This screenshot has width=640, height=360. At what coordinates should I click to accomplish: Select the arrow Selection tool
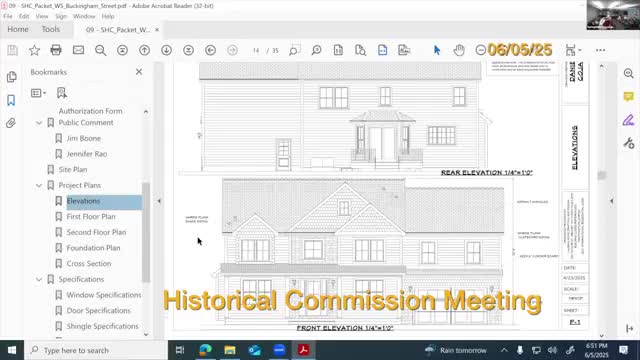tap(437, 50)
